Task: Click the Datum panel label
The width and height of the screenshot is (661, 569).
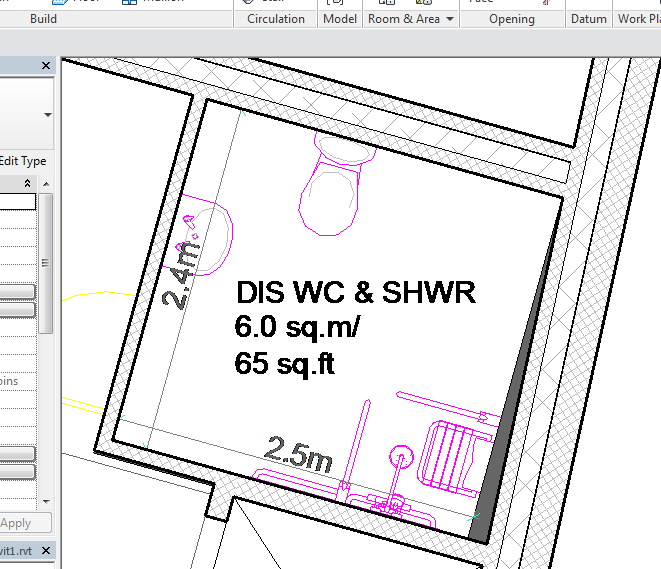Action: click(588, 19)
